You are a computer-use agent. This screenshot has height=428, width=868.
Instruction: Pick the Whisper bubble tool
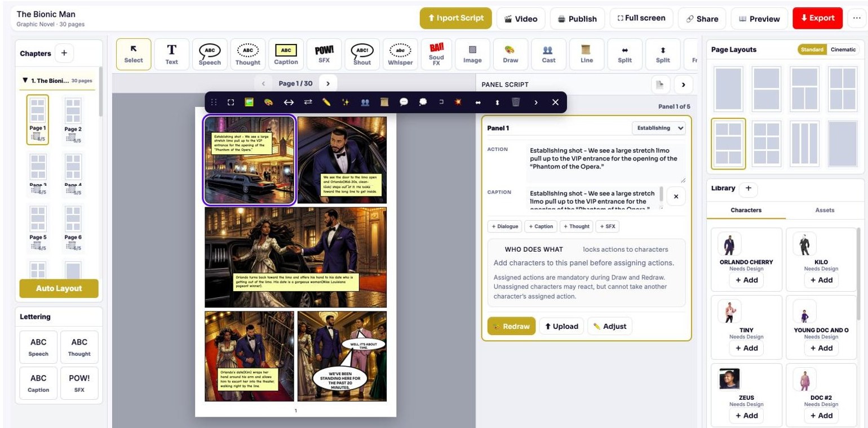click(400, 54)
